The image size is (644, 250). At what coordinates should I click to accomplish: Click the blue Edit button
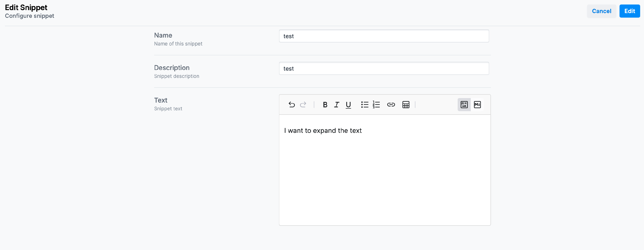coord(629,11)
